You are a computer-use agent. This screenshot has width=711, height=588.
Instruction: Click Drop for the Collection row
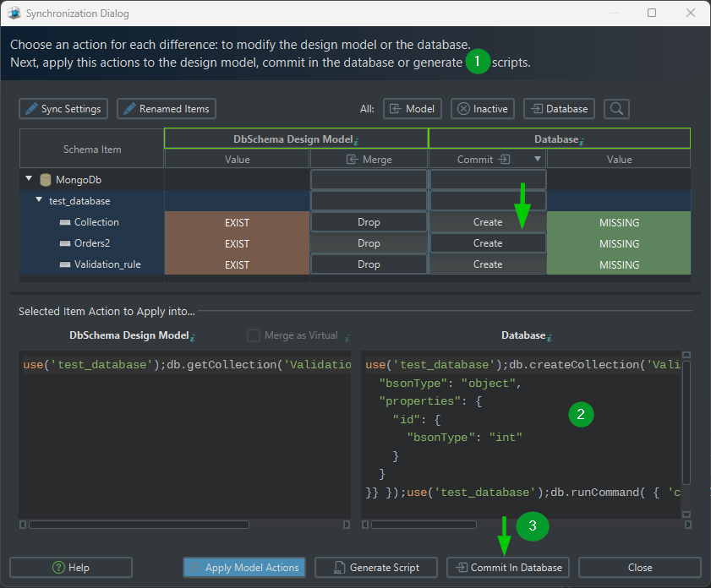point(369,222)
